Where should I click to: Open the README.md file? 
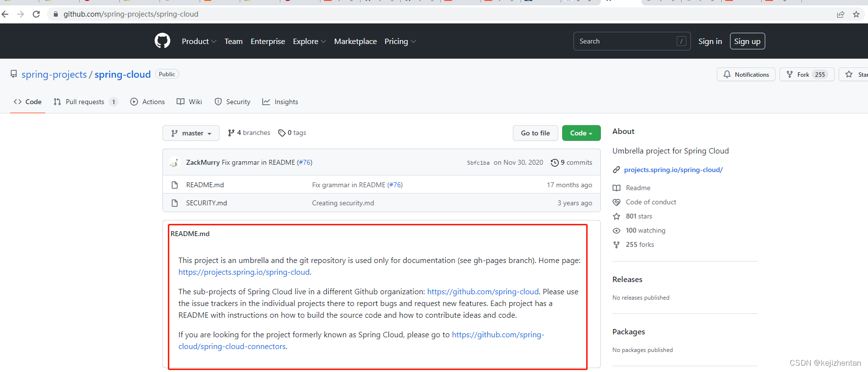click(205, 185)
